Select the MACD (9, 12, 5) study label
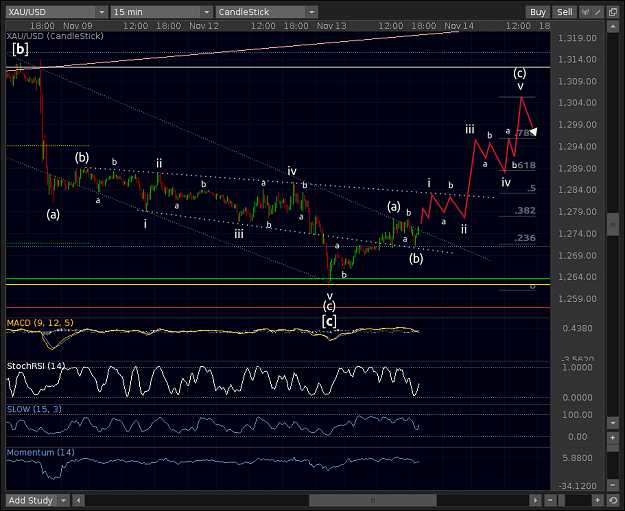 point(40,323)
